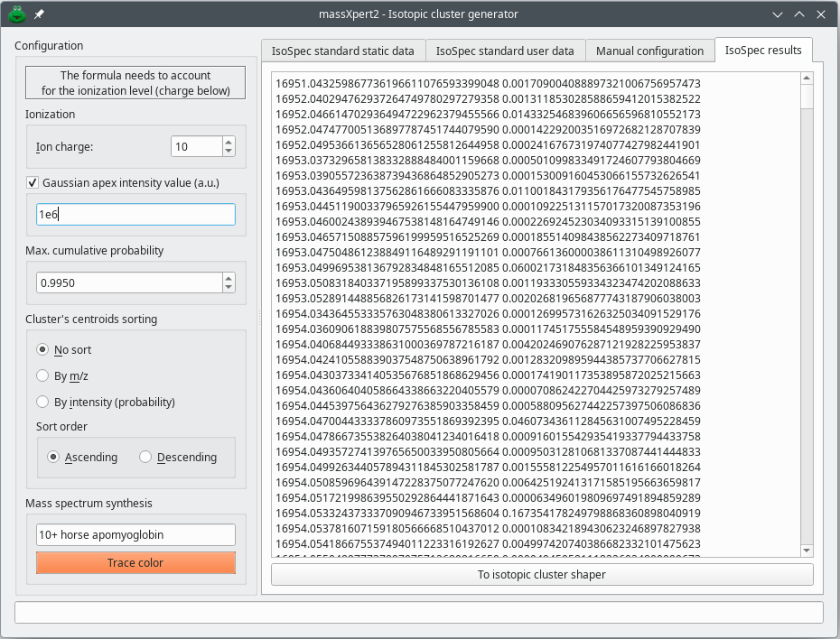Screen dimensions: 840x639
Task: Open the IsoSpec standard user data tab
Action: [x=504, y=51]
